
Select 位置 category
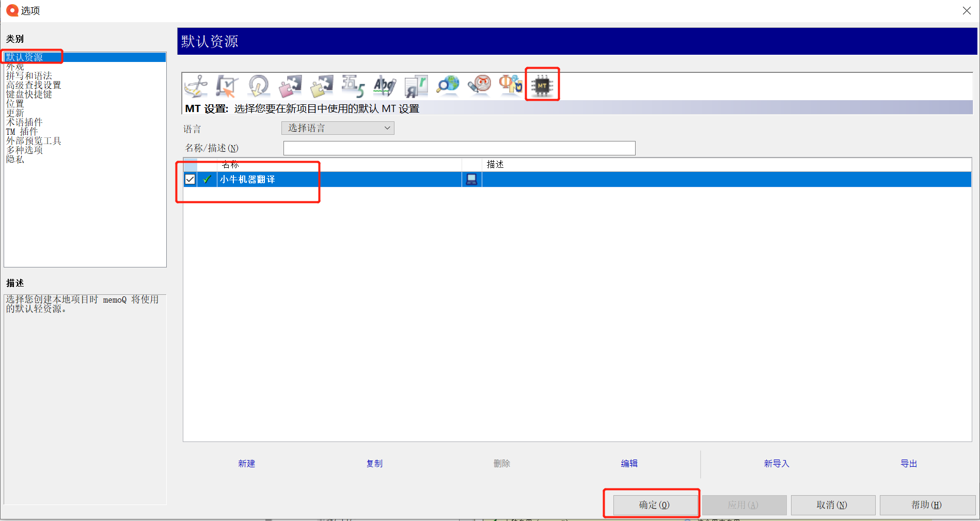[15, 104]
